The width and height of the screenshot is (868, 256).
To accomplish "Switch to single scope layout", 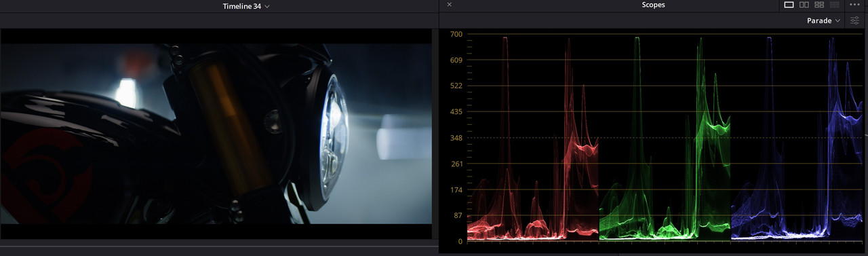I will click(x=789, y=5).
